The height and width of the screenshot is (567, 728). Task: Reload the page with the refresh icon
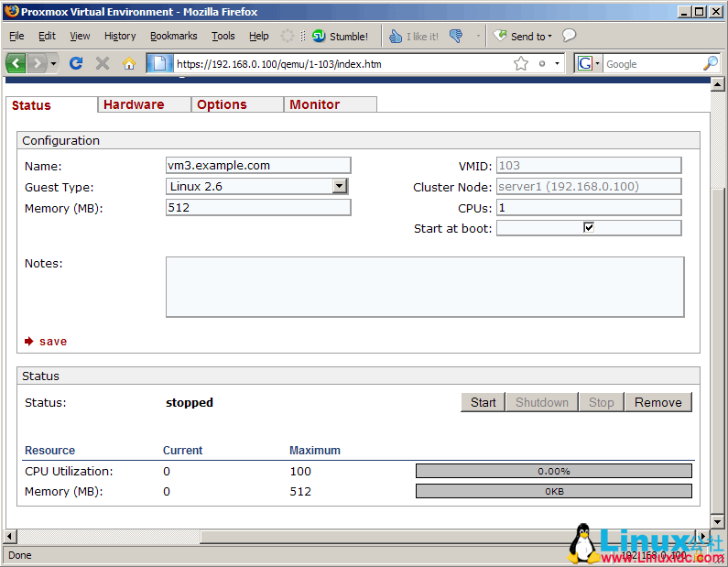tap(76, 63)
